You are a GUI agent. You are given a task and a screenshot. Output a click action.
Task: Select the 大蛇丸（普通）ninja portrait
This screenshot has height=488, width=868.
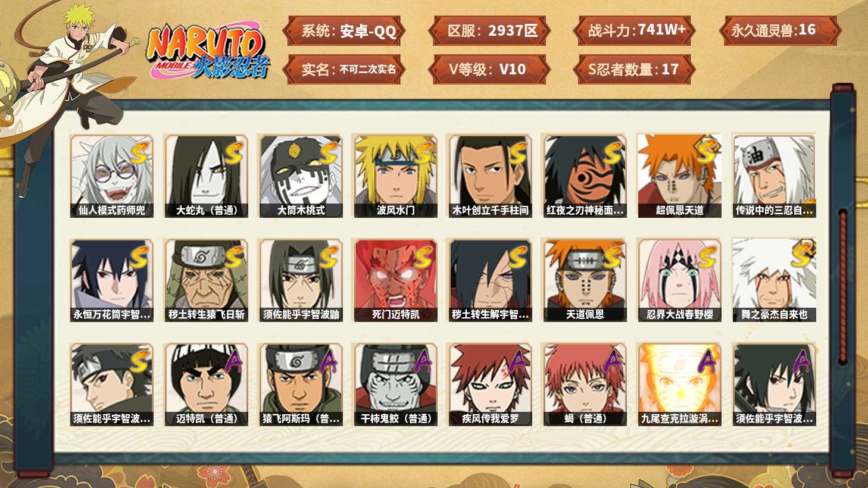click(207, 176)
